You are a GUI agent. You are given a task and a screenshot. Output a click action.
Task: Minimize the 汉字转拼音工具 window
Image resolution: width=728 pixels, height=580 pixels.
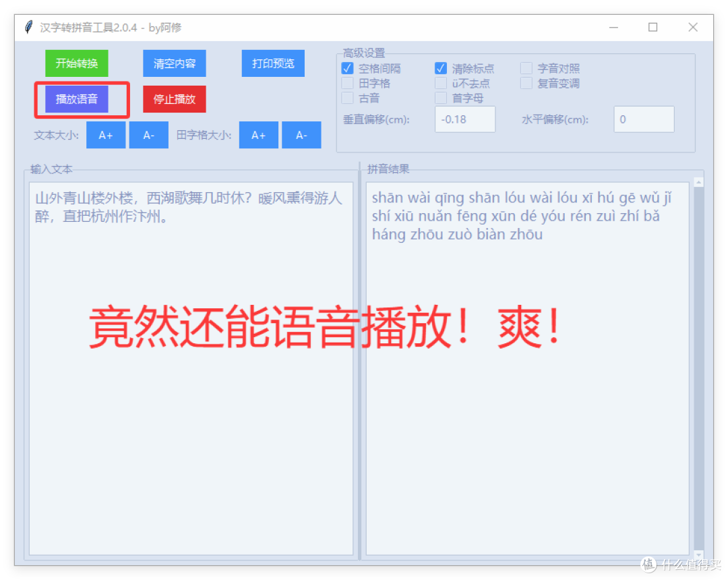coord(614,28)
